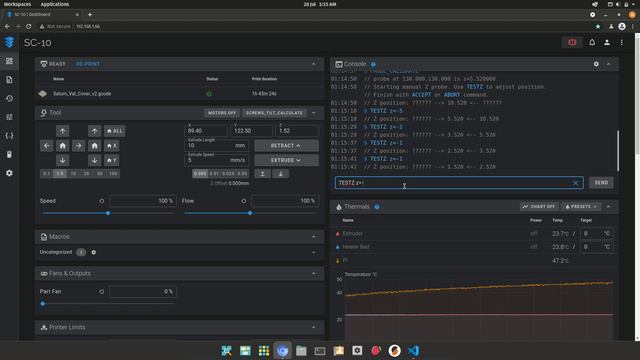Collapse the Printer Limits panel
Screen dimensions: 640x360
pos(313,327)
